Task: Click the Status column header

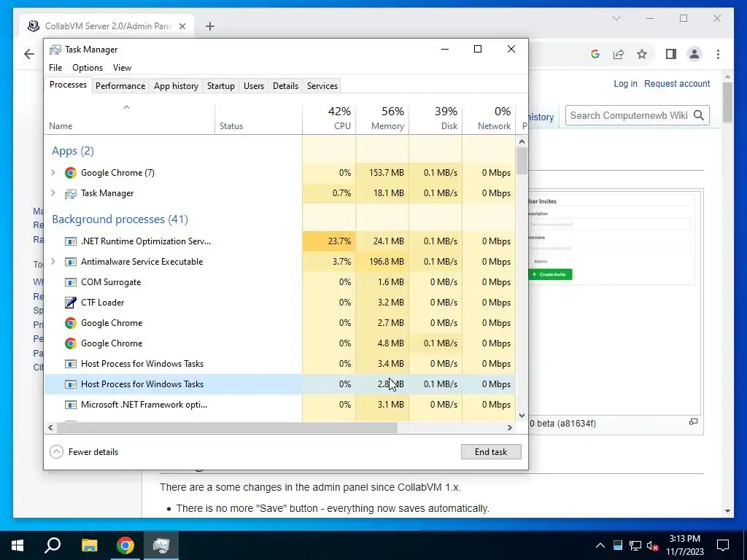Action: pos(258,119)
